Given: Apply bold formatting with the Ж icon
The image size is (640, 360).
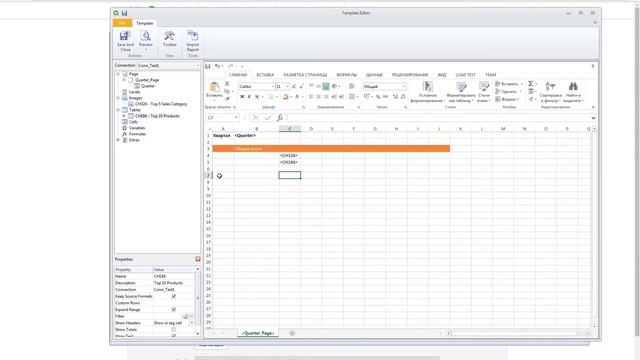Looking at the screenshot, I should coord(242,97).
